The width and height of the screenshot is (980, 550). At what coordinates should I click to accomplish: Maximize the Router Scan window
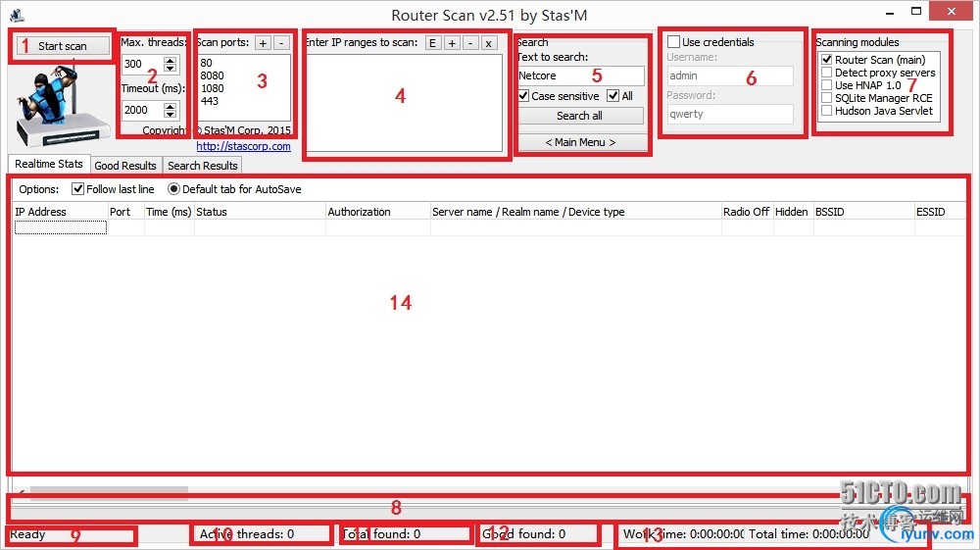(x=916, y=11)
